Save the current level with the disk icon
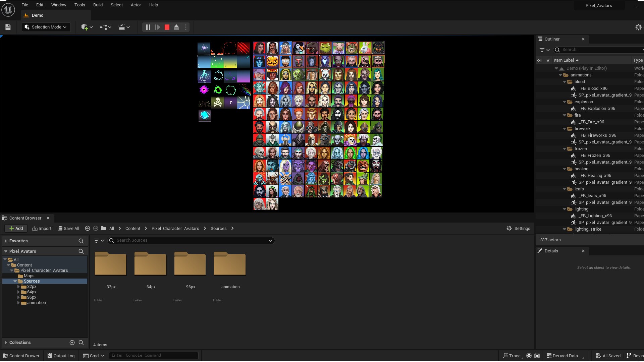The width and height of the screenshot is (644, 362). (7, 27)
